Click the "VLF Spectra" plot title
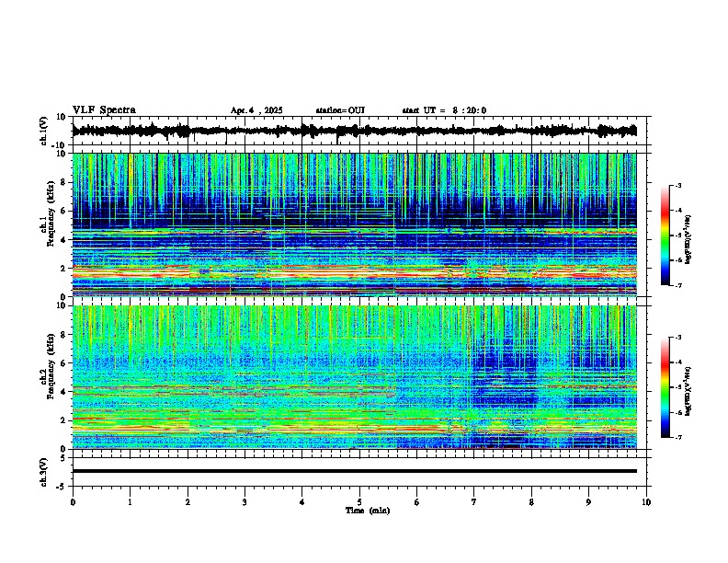Screen dimensions: 728x563 [104, 110]
